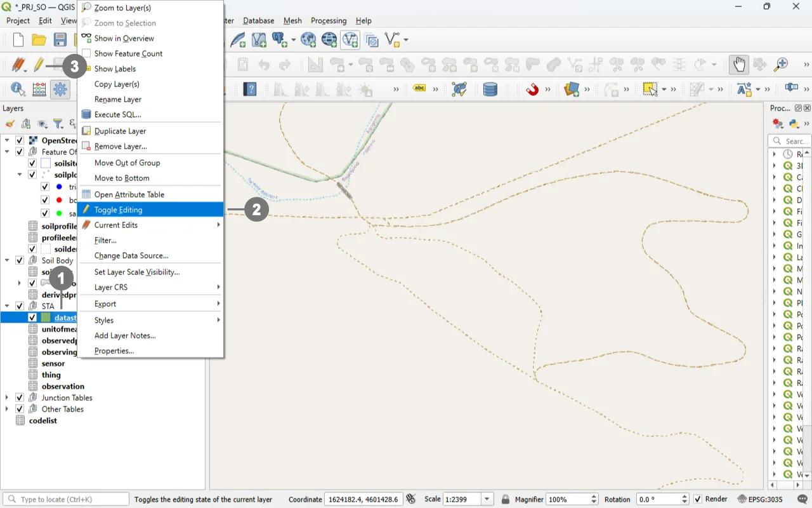Expand the Other Tables group
812x508 pixels.
pos(7,410)
